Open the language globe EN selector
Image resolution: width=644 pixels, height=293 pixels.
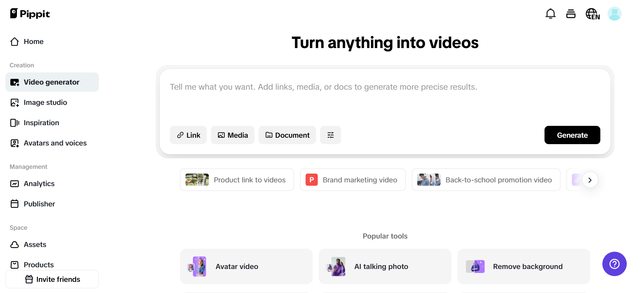point(593,14)
